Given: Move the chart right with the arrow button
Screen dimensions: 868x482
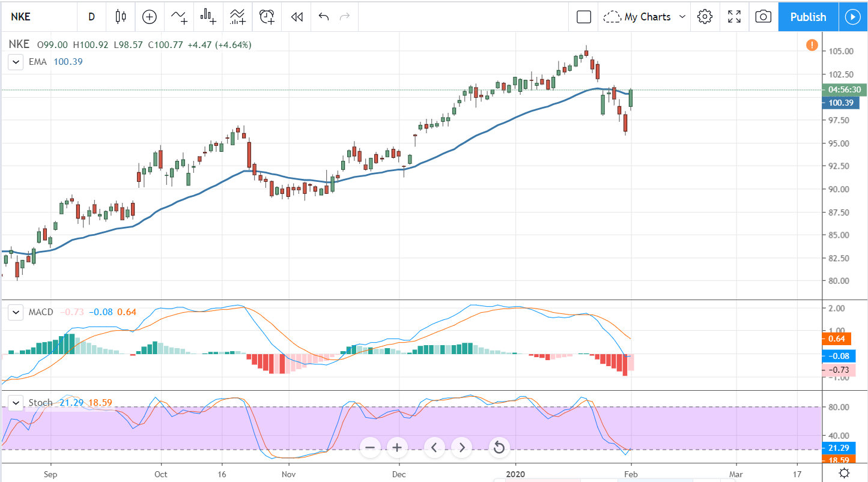Looking at the screenshot, I should [x=461, y=447].
